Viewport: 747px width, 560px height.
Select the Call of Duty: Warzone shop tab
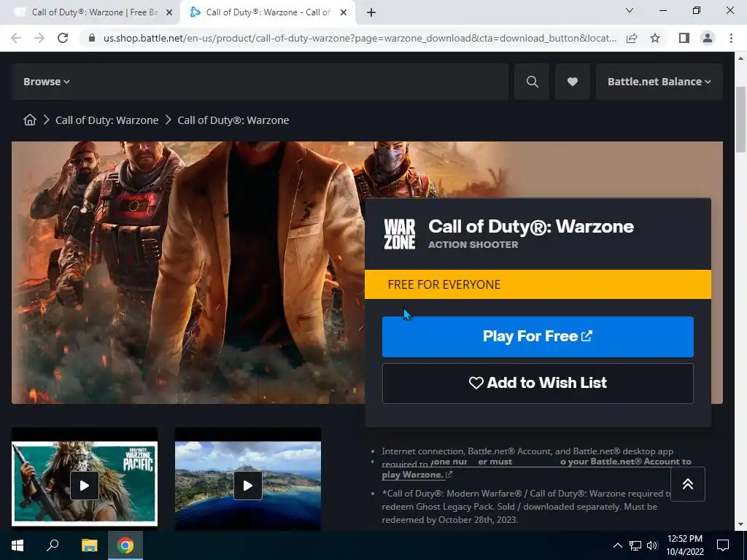[x=267, y=12]
